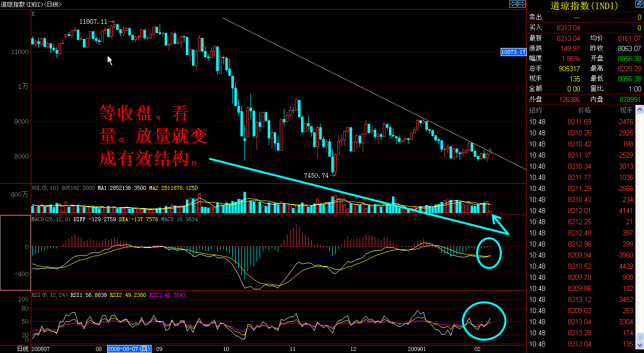Select tick row priced 8213.12
The image size is (644, 353).
tap(581, 299)
